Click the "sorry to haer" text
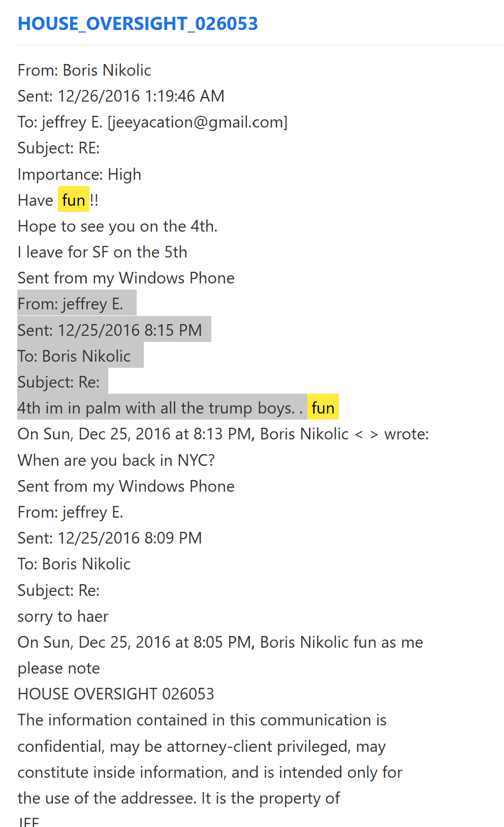 click(x=63, y=616)
